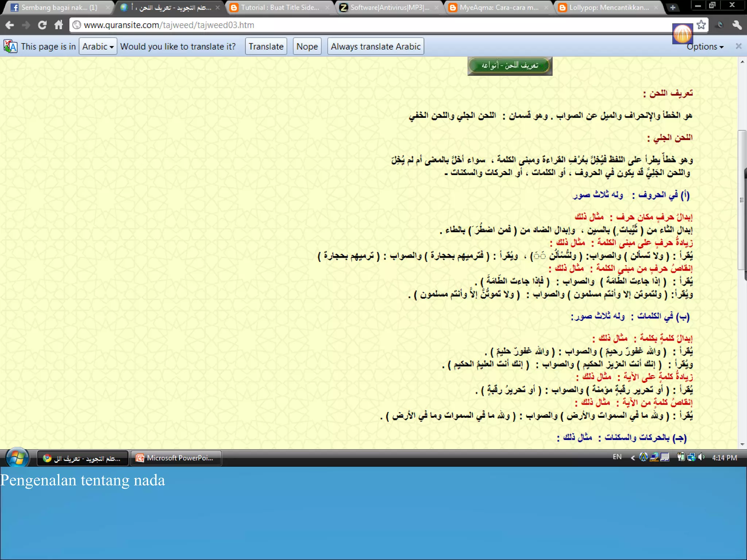Click the volume speaker tray icon
The image size is (747, 560).
pyautogui.click(x=701, y=457)
